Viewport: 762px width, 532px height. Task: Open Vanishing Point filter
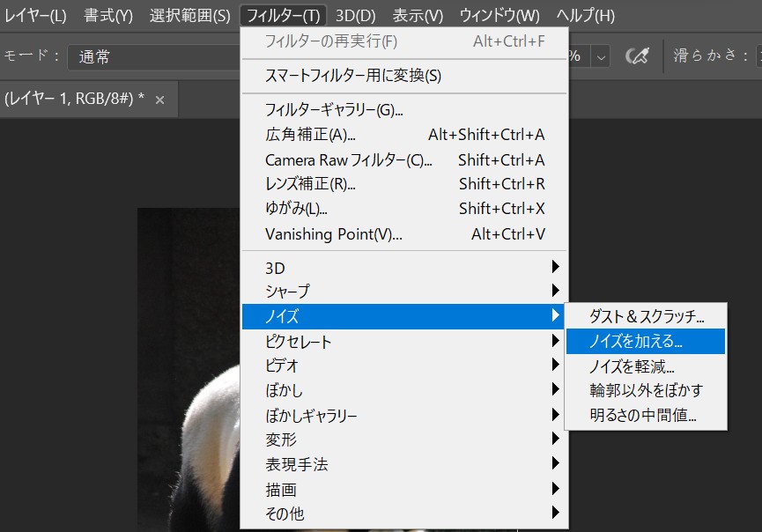click(x=333, y=233)
